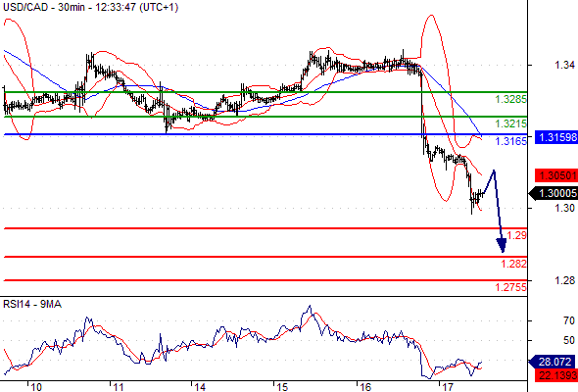Select the red 1.30501 price tag
This screenshot has width=578, height=392.
[x=556, y=175]
